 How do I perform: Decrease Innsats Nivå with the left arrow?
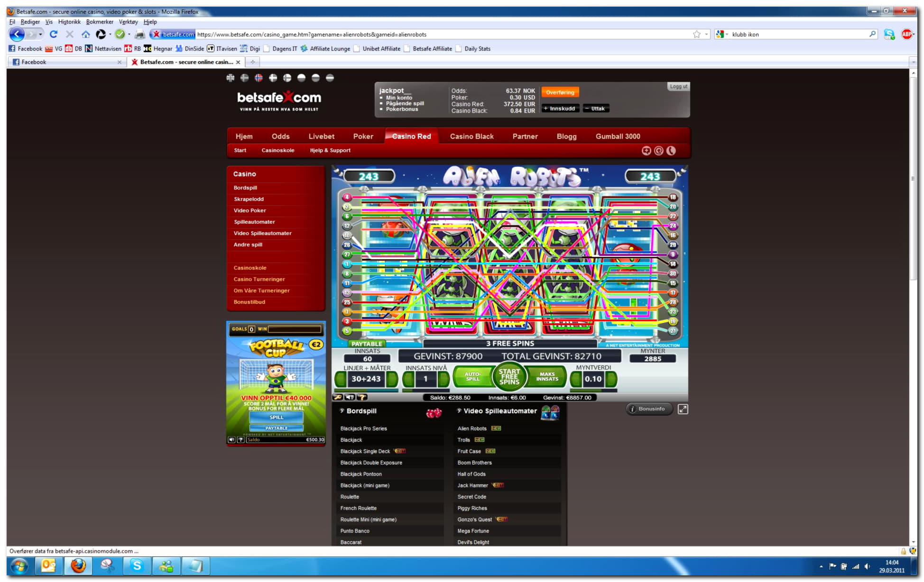[408, 379]
